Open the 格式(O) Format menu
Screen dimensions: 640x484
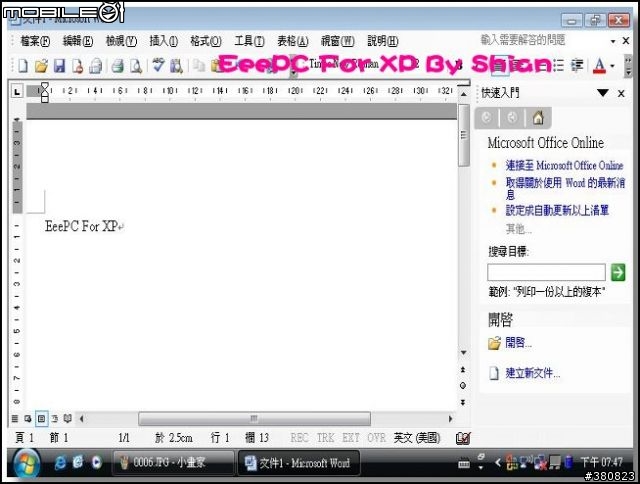click(x=206, y=41)
